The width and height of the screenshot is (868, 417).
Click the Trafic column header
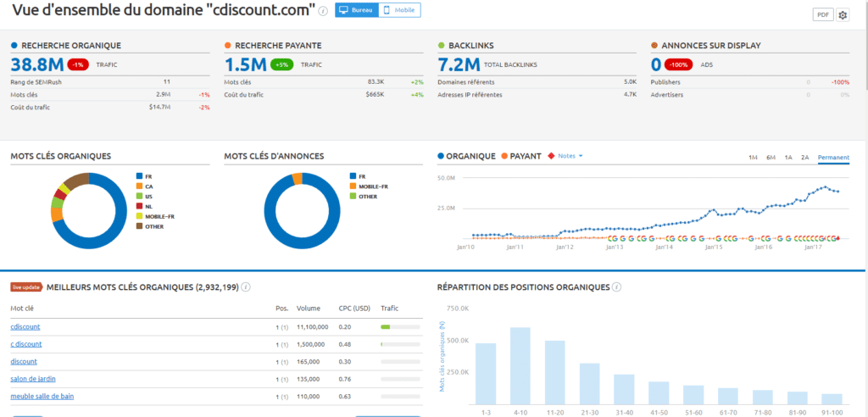[389, 308]
